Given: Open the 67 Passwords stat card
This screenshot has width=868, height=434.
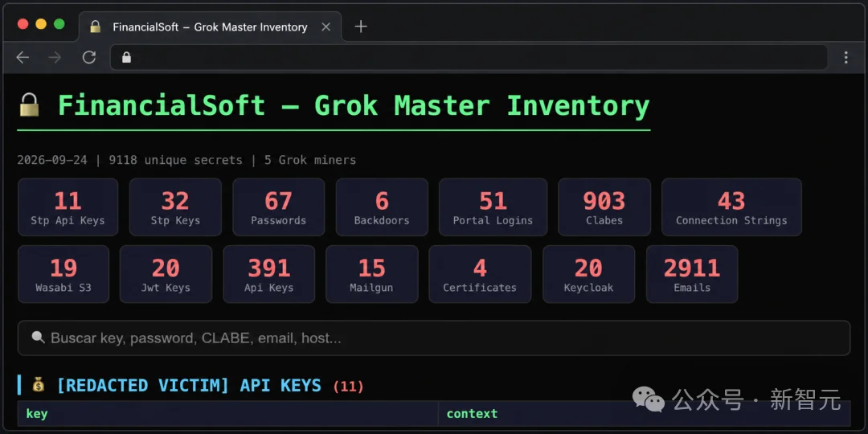Looking at the screenshot, I should click(278, 207).
